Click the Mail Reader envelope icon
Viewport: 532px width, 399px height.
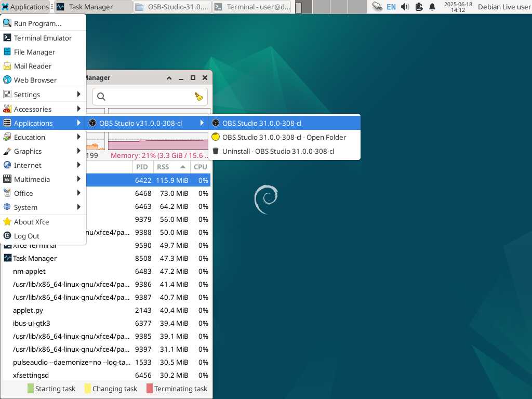(7, 66)
